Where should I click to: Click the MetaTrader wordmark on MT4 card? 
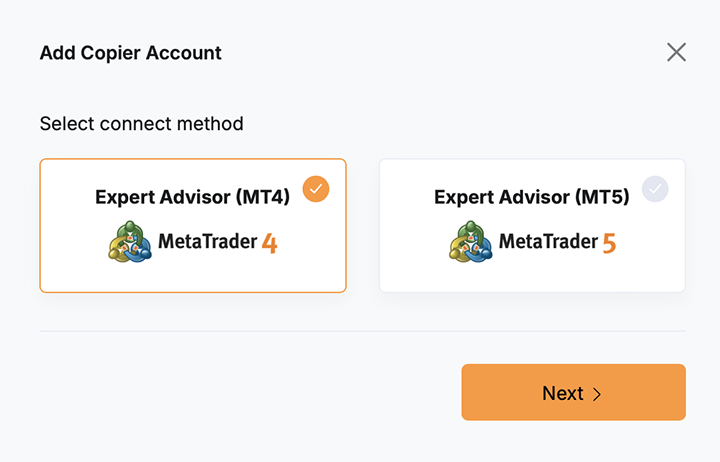pos(206,242)
